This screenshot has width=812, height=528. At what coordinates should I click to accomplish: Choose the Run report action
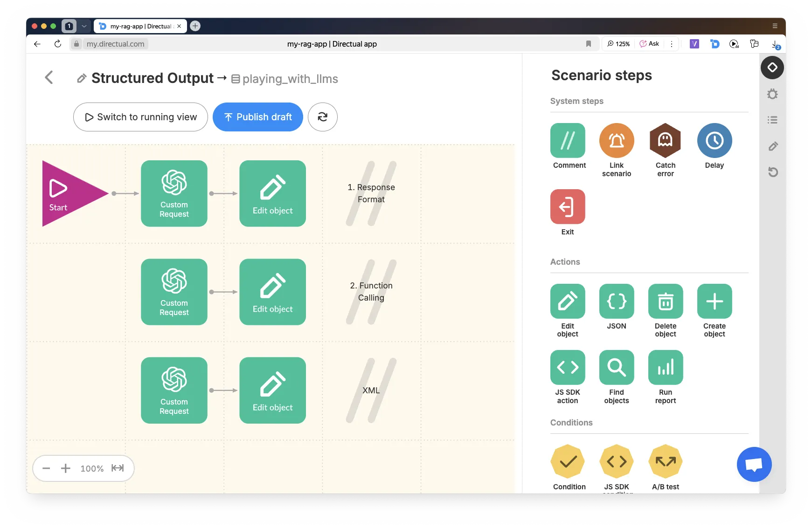point(665,367)
